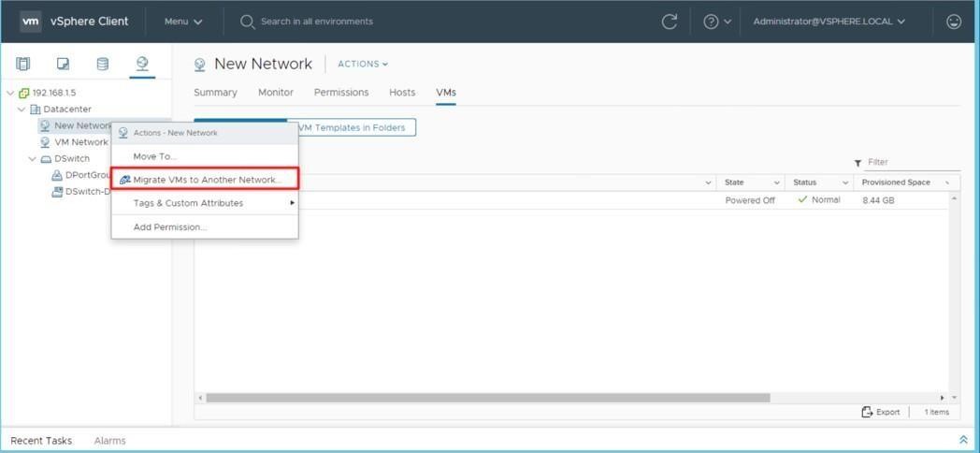
Task: Select VM Network in the tree
Action: tap(81, 142)
